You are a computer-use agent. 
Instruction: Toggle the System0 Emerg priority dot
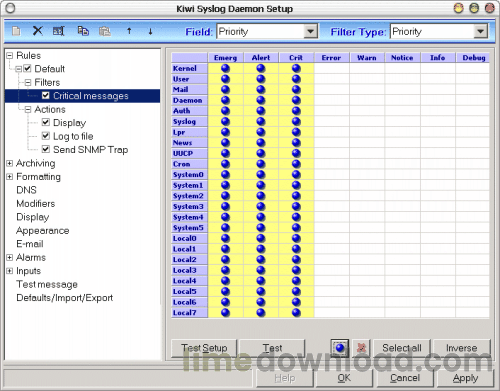[225, 175]
